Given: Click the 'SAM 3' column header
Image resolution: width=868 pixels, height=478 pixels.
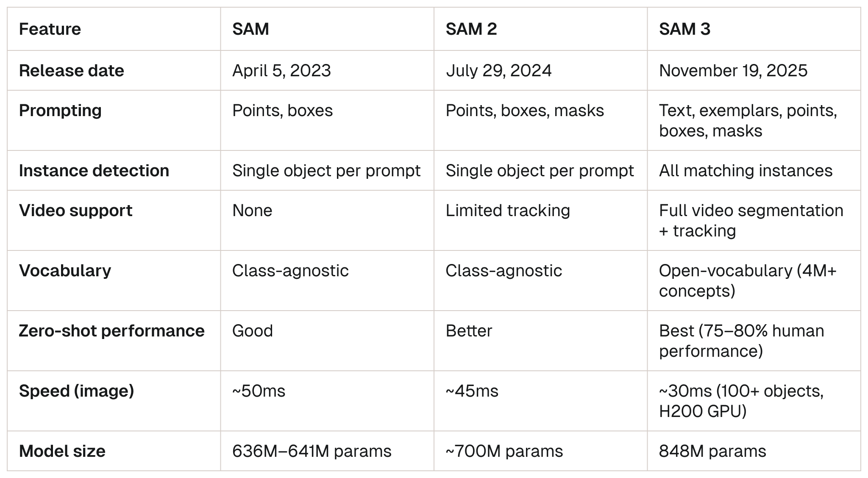Looking at the screenshot, I should 684,29.
